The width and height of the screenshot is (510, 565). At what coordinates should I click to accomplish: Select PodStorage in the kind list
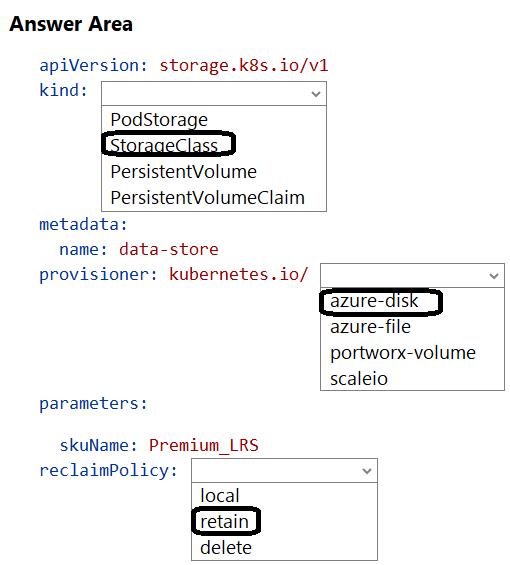(159, 120)
